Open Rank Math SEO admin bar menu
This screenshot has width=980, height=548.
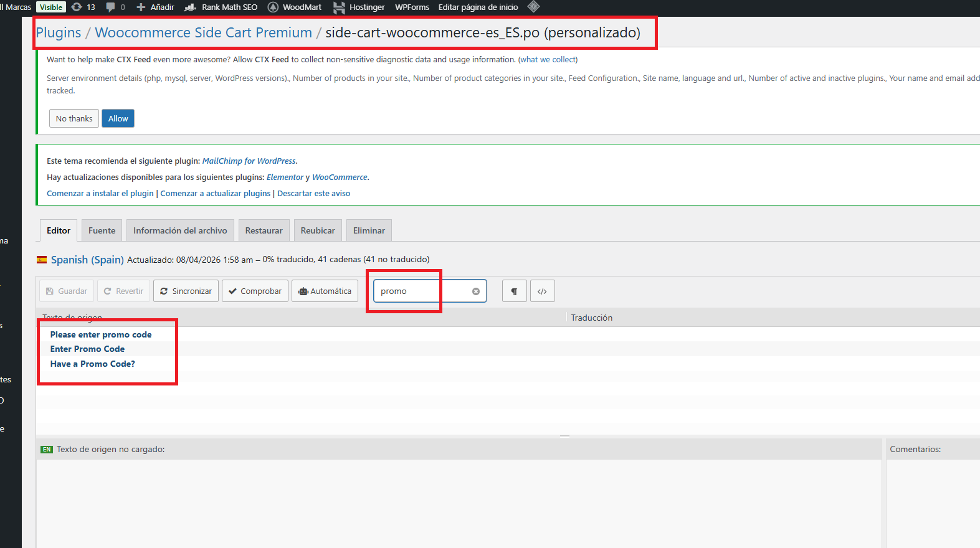[x=221, y=7]
